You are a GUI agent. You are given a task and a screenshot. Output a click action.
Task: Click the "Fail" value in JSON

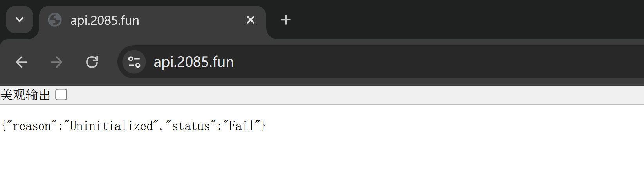242,126
